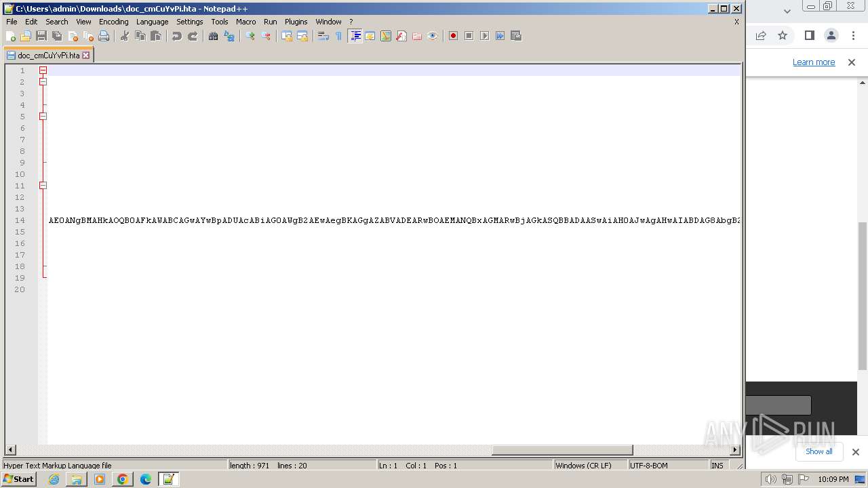Bookmark page with Chrome star icon
This screenshot has height=488, width=868.
pyautogui.click(x=783, y=35)
